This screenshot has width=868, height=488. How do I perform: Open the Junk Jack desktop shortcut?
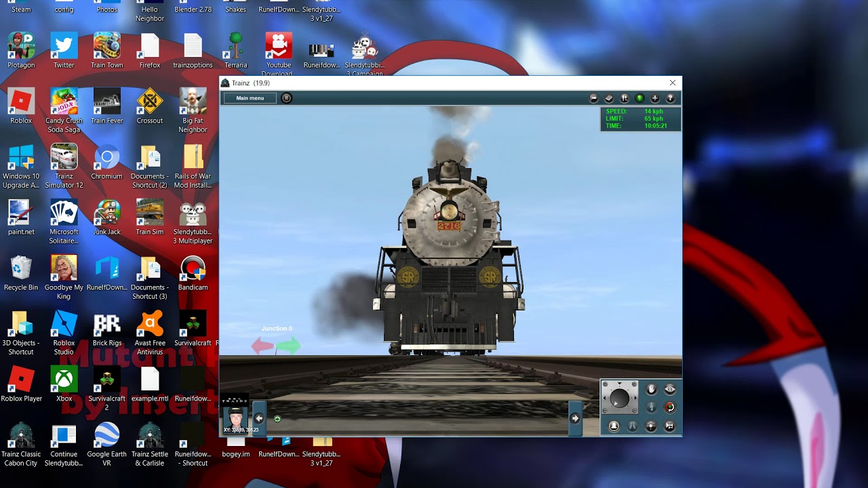(107, 218)
